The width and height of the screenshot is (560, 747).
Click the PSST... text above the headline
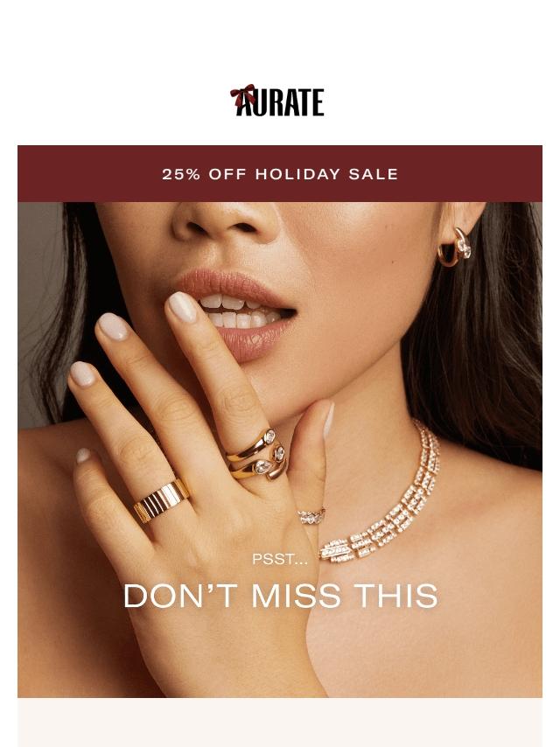(x=280, y=559)
